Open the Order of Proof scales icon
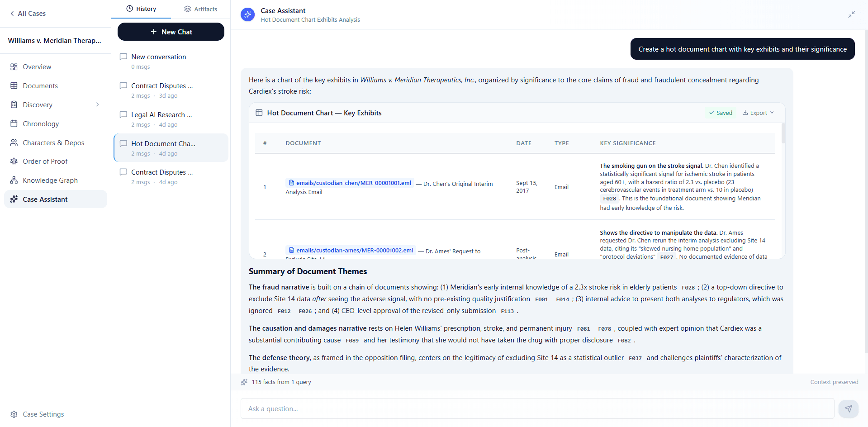Viewport: 868px width, 427px height. [14, 161]
